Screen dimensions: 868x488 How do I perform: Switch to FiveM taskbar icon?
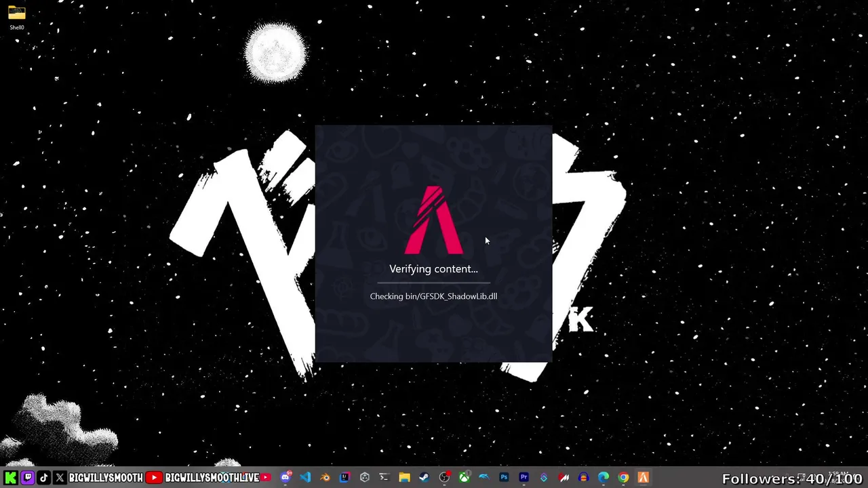click(x=643, y=477)
